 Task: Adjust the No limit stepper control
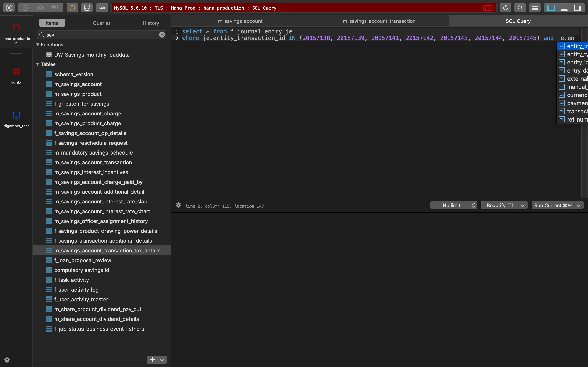(x=473, y=205)
